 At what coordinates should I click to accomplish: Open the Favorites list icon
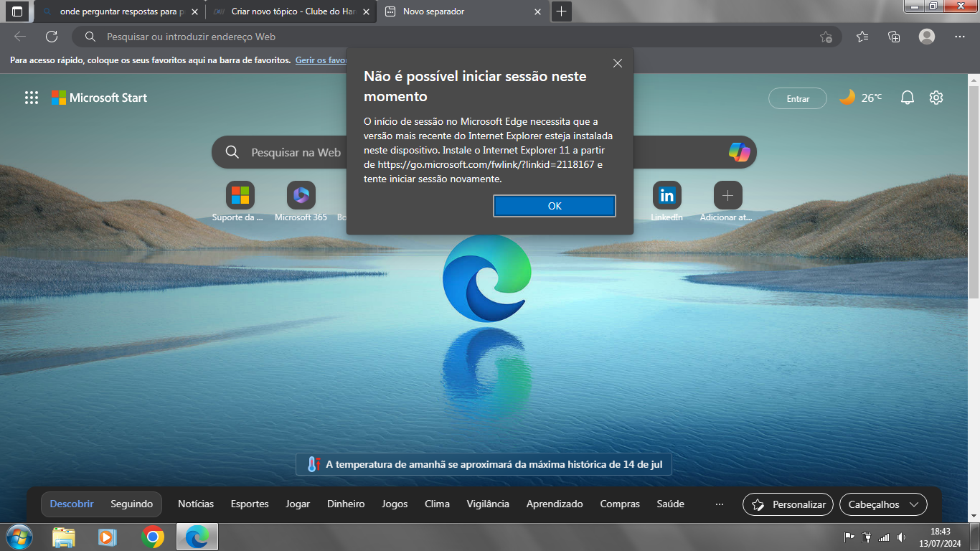pyautogui.click(x=862, y=37)
